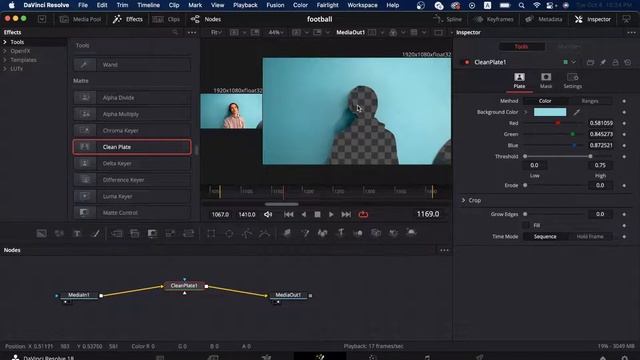Open the Playback menu
640x360 pixels.
point(245,5)
